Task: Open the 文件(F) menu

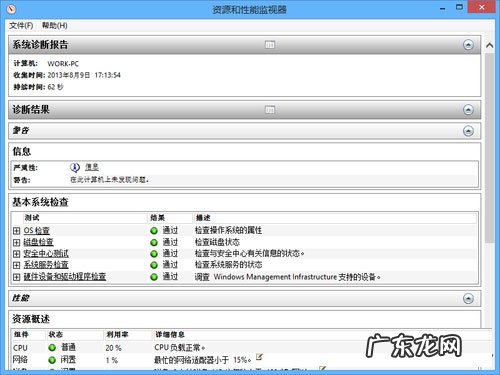Action: click(21, 25)
